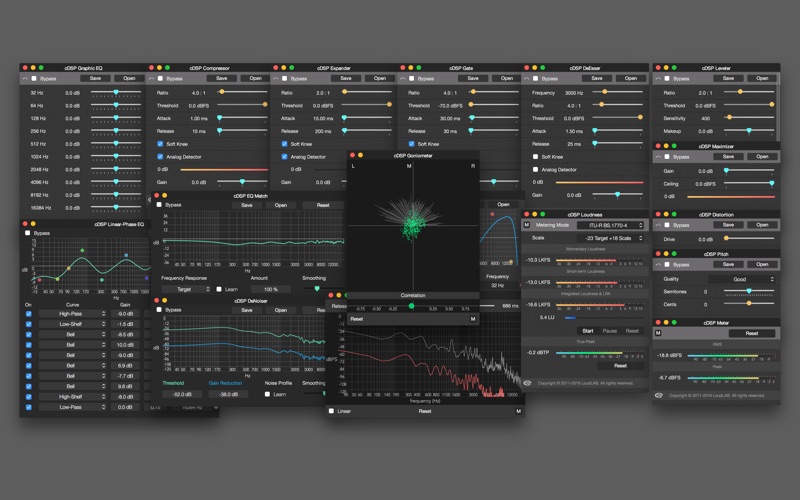Open the High-Shelf curve type dropdown
800x500 pixels.
pos(72,396)
